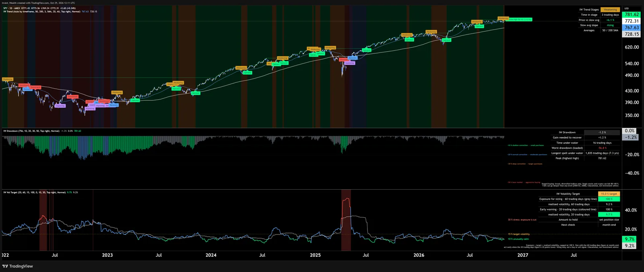Click the orange '15.0 % target' cell

[609, 194]
